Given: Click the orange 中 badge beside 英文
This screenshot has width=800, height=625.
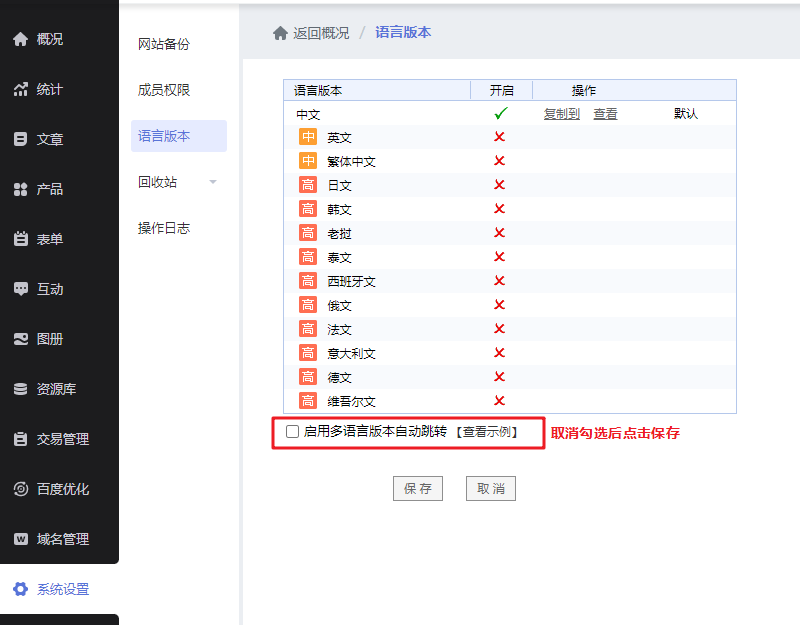Looking at the screenshot, I should [x=308, y=137].
